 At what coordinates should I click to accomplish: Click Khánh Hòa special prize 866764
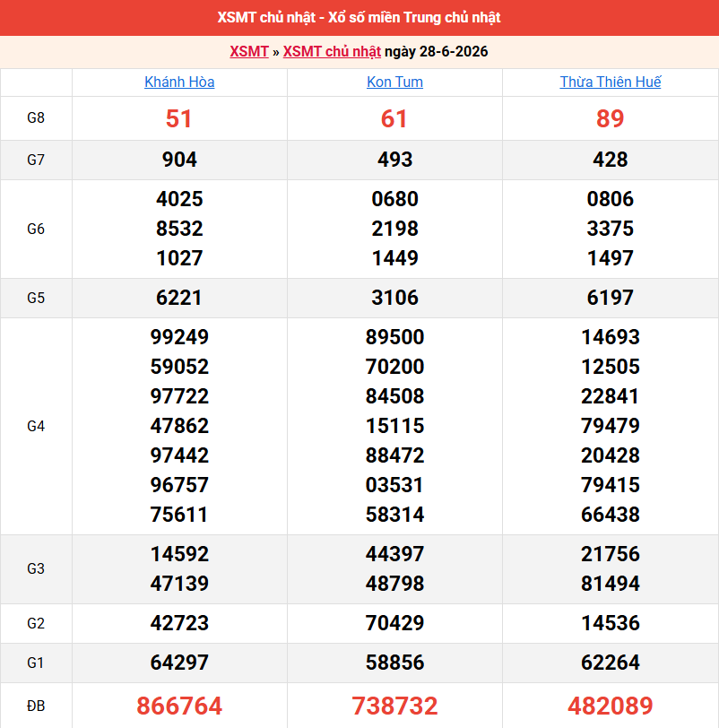pyautogui.click(x=179, y=706)
